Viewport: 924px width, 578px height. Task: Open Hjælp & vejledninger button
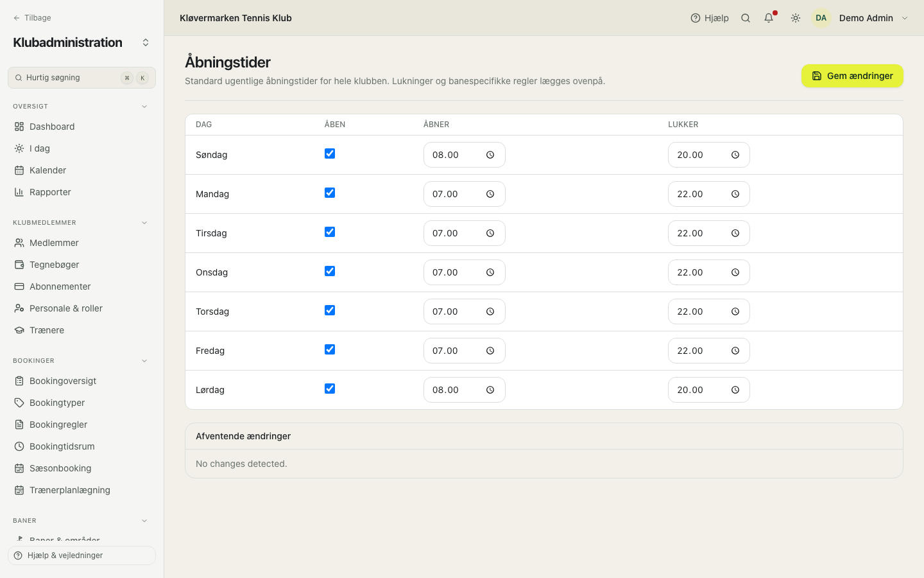point(81,556)
